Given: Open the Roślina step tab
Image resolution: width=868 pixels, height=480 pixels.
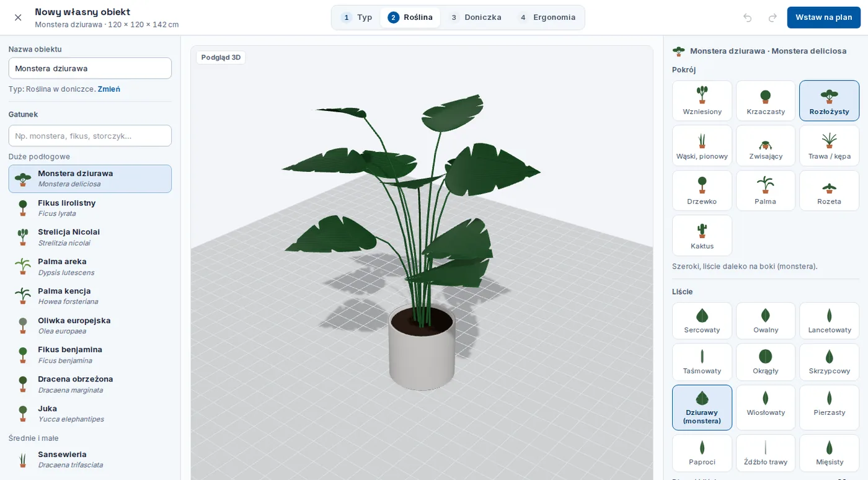Looking at the screenshot, I should [x=410, y=17].
